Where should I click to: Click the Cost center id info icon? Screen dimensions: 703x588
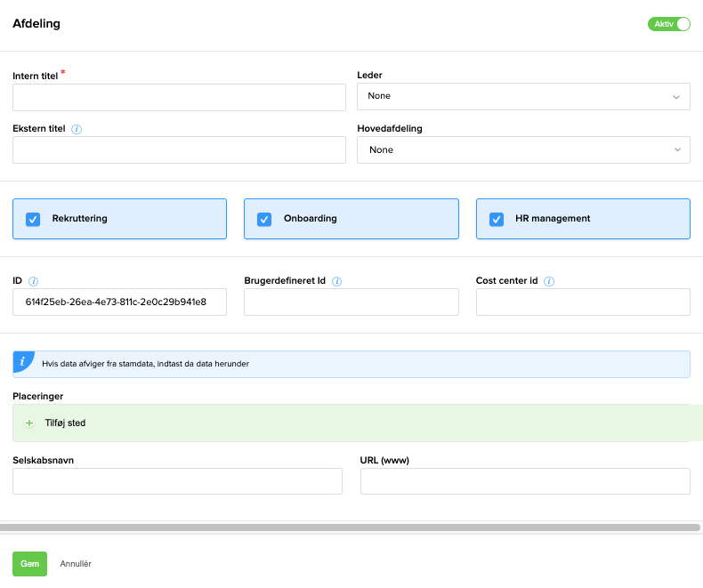pyautogui.click(x=549, y=281)
